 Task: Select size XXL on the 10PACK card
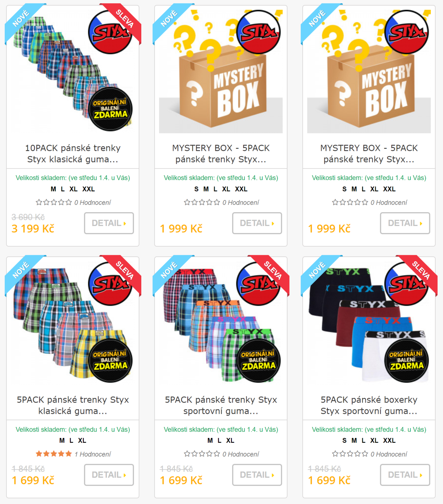point(89,189)
